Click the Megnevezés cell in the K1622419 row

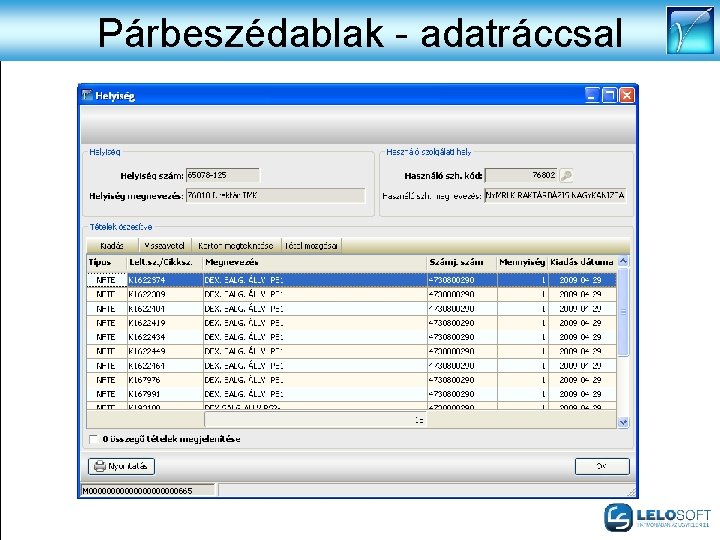pyautogui.click(x=315, y=323)
